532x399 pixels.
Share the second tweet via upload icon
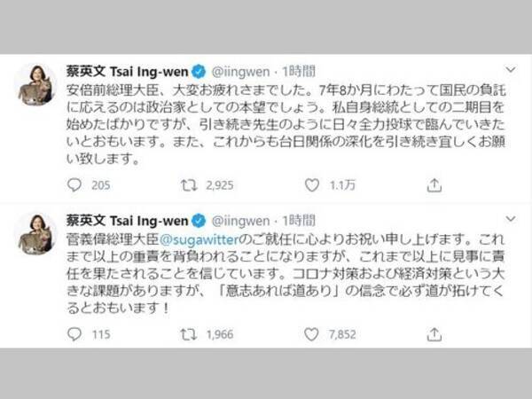(x=434, y=334)
